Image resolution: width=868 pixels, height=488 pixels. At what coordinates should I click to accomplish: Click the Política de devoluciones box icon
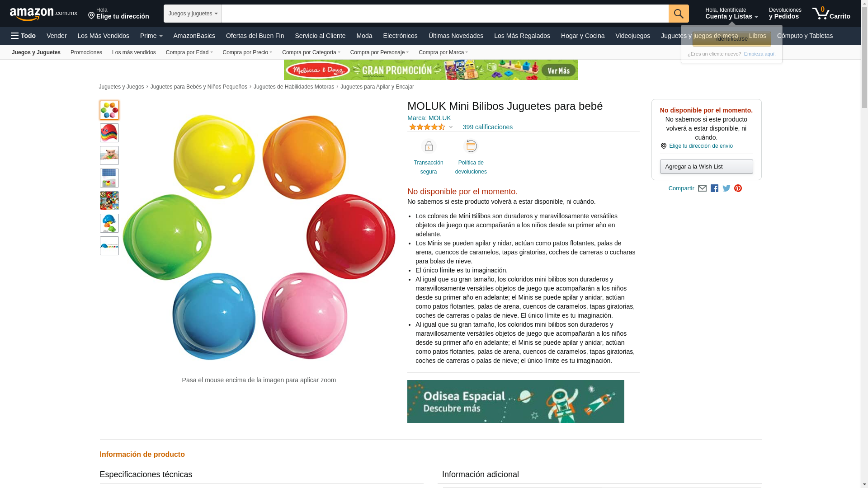pyautogui.click(x=471, y=146)
